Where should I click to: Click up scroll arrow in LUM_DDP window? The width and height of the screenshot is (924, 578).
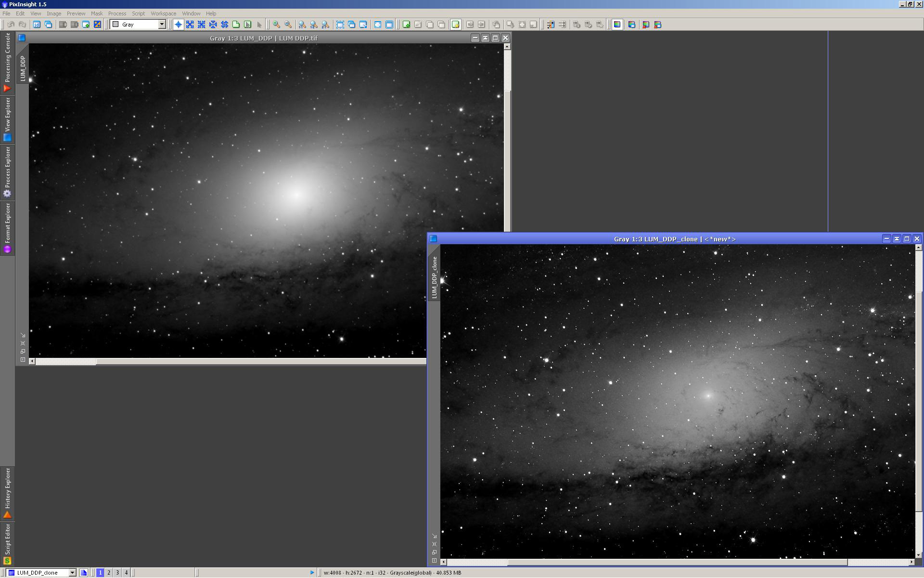click(507, 47)
